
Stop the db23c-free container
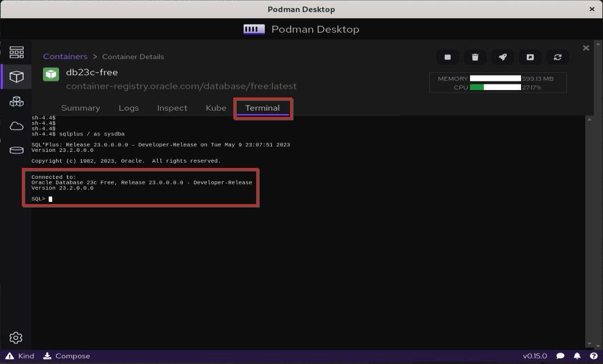point(447,57)
